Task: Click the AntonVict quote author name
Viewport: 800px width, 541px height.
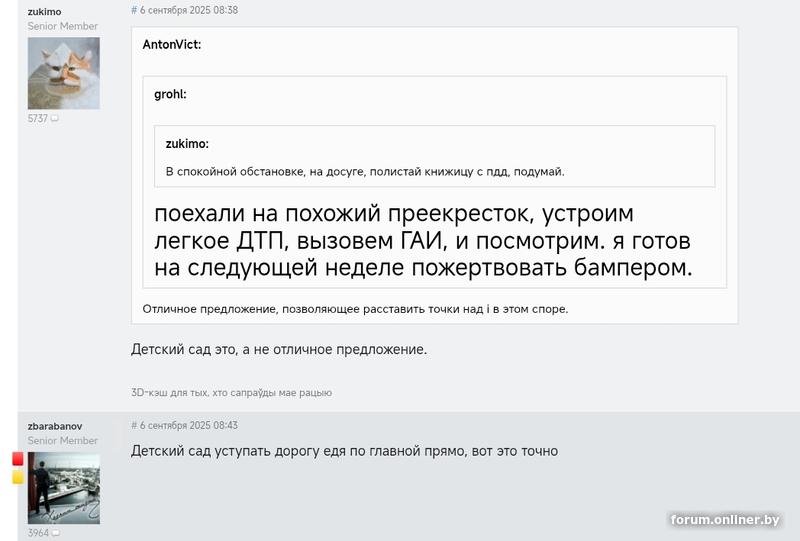Action: click(x=172, y=45)
